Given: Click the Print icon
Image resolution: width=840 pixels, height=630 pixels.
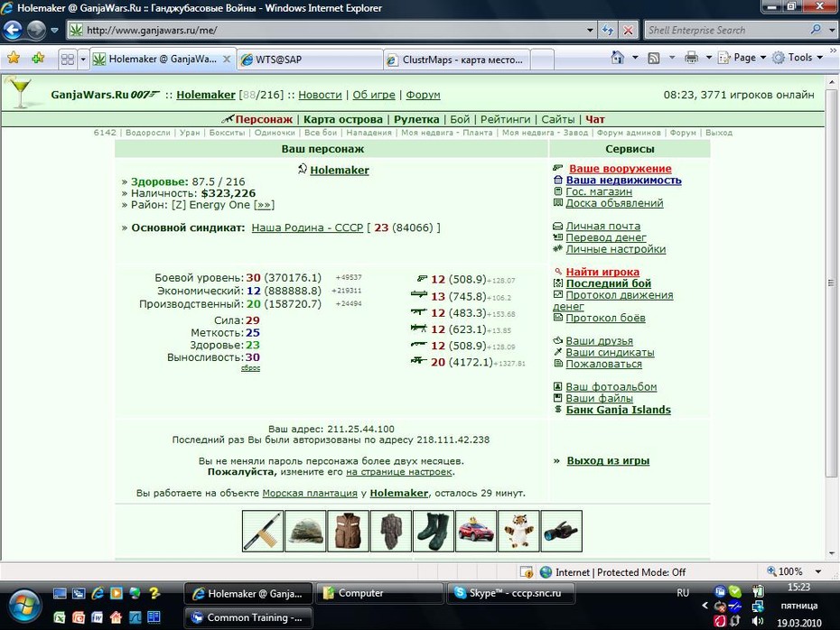Looking at the screenshot, I should tap(692, 57).
